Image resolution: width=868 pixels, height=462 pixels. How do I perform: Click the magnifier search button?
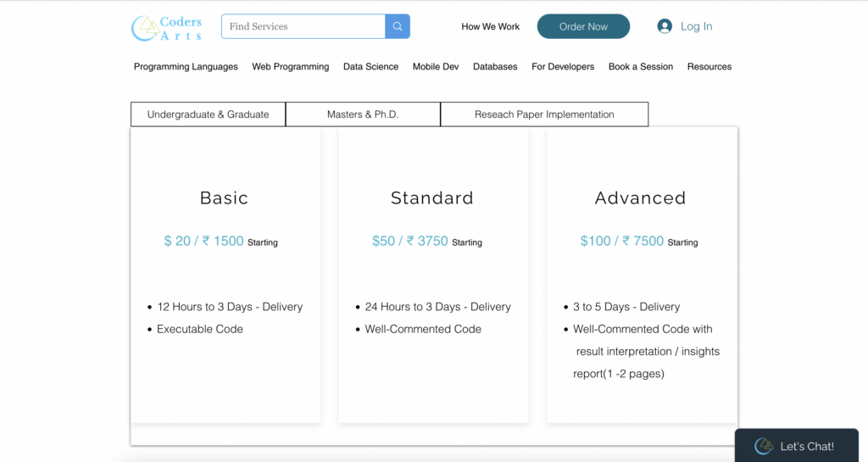tap(398, 26)
